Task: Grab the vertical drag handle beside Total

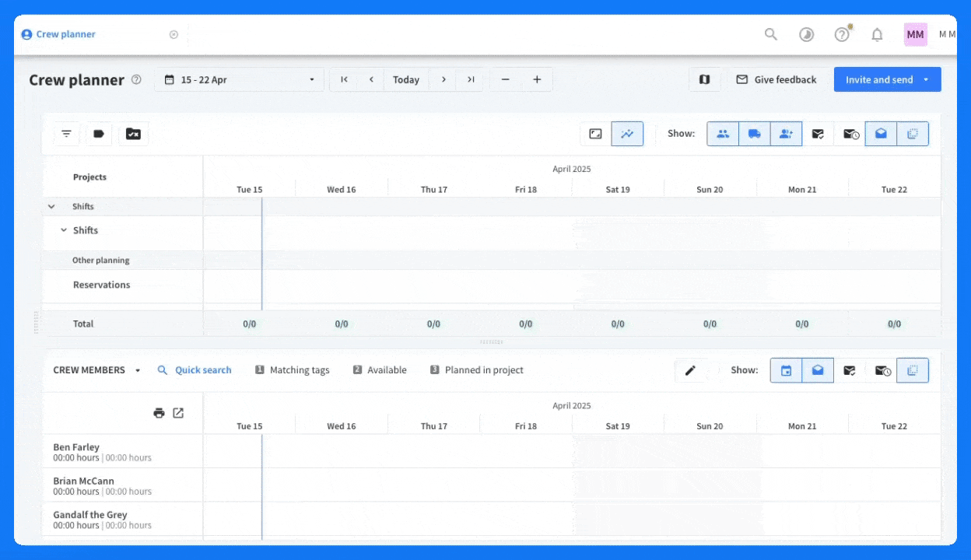Action: [x=36, y=323]
